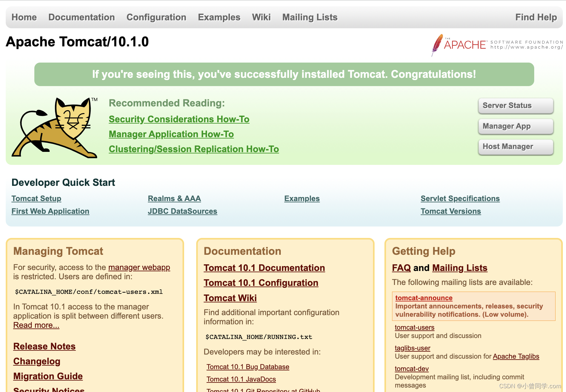Open Security Considerations How-To link
Image resolution: width=566 pixels, height=392 pixels.
pyautogui.click(x=179, y=119)
